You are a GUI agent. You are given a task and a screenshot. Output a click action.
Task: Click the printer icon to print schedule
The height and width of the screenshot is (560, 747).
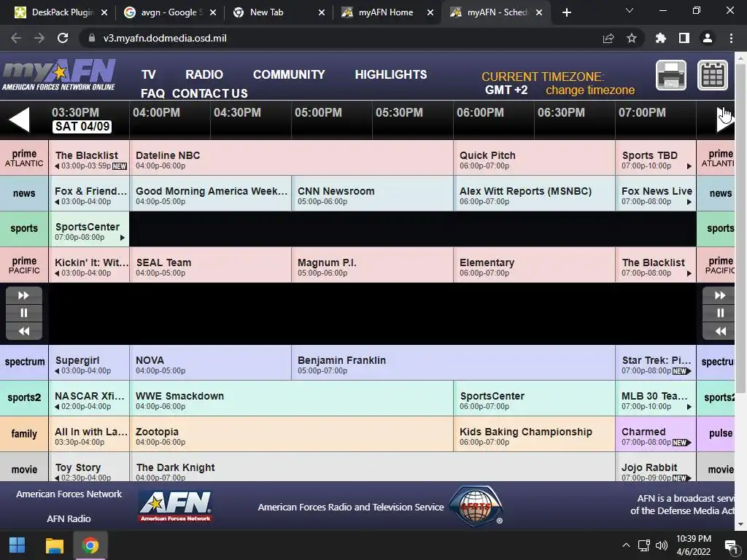tap(671, 75)
